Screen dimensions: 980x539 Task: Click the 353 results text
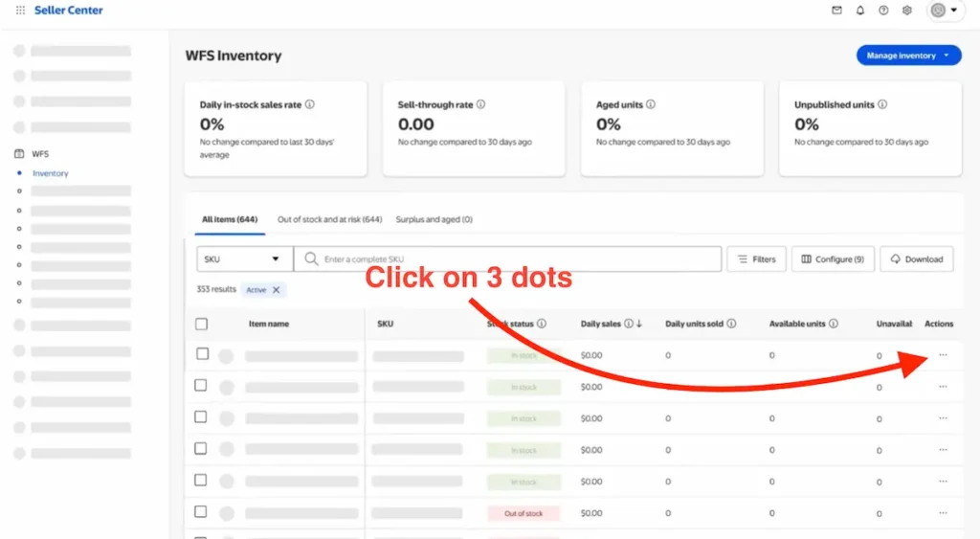point(216,289)
